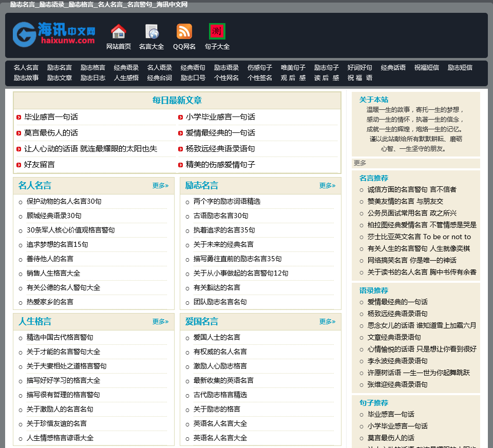Open 人生情感格言谚语大全
493x448 pixels.
[x=60, y=438]
